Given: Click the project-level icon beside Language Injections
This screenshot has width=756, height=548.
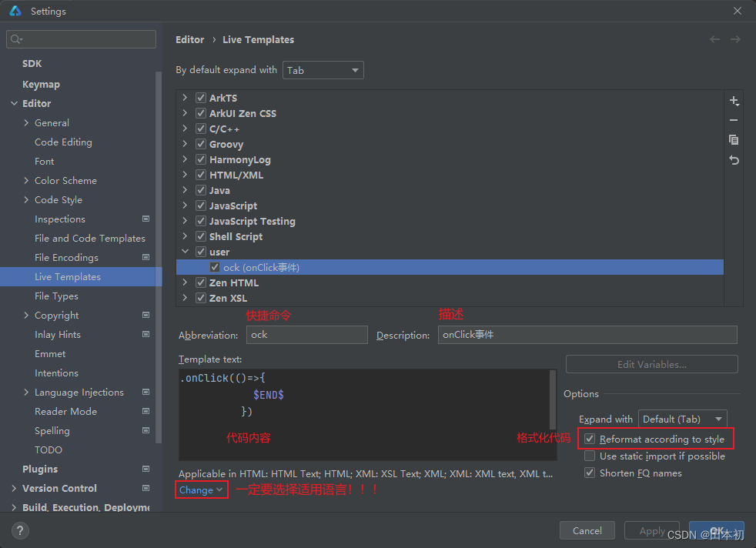Looking at the screenshot, I should pyautogui.click(x=146, y=392).
